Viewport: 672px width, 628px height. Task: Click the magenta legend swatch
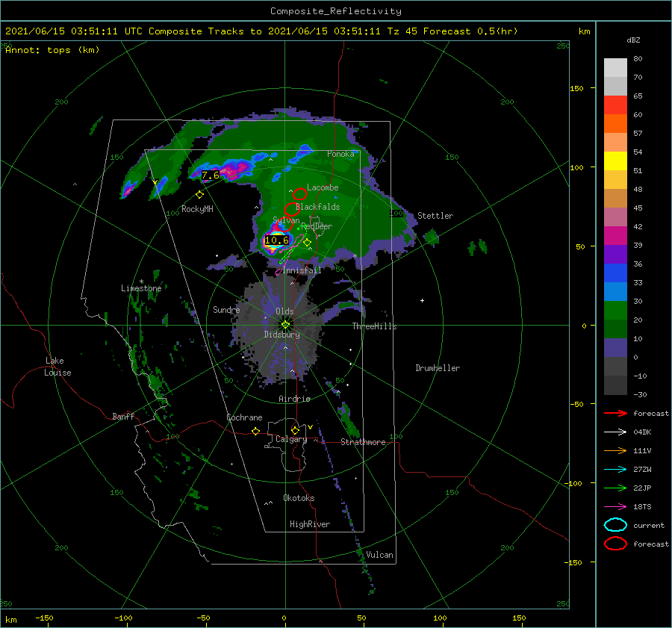(x=615, y=235)
